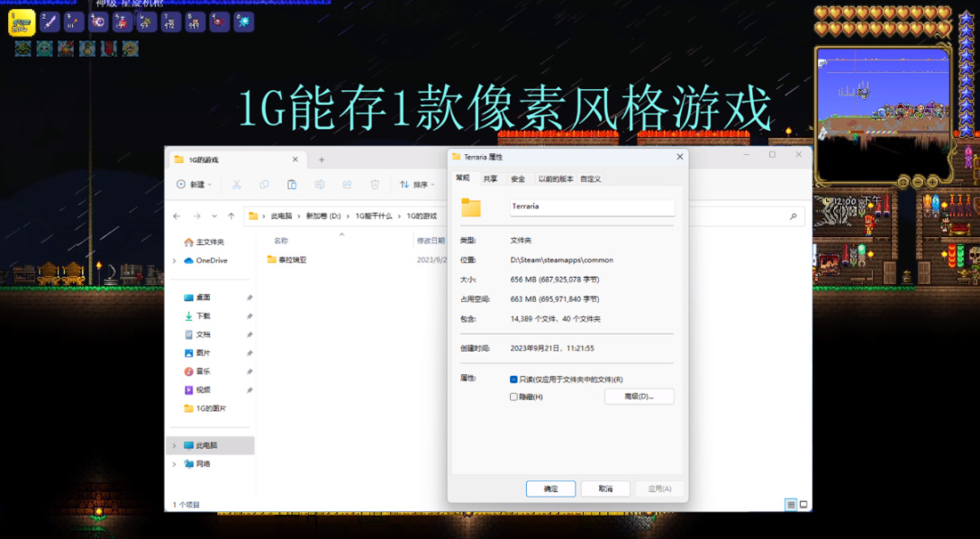Enable the hidden (隐藏) attribute checkbox
Image resolution: width=980 pixels, height=539 pixels.
coord(513,397)
